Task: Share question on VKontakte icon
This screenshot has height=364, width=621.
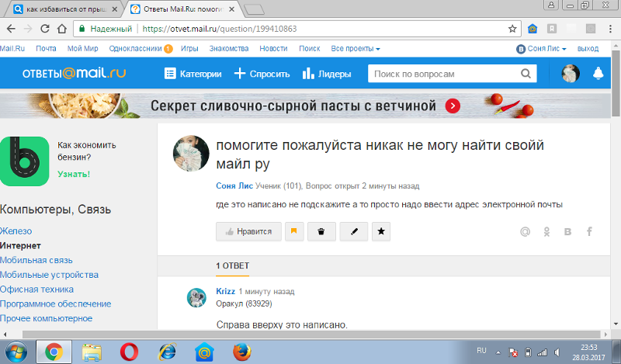Action: [567, 232]
